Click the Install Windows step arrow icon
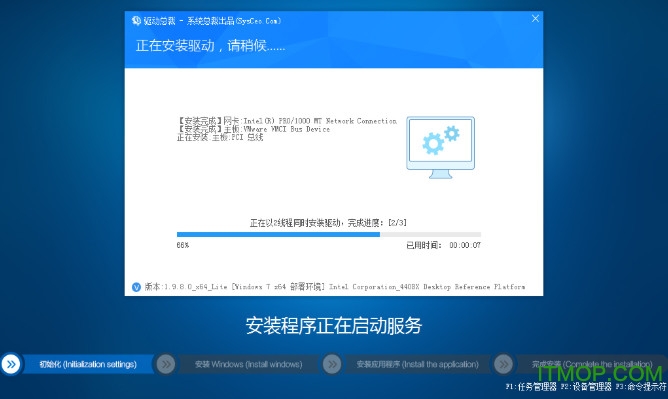The width and height of the screenshot is (668, 399). (166, 365)
